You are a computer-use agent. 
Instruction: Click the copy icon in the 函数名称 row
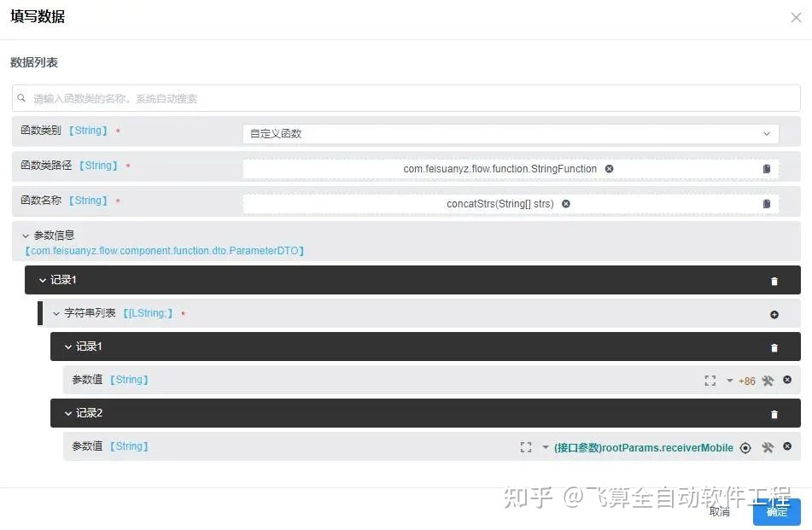tap(767, 204)
